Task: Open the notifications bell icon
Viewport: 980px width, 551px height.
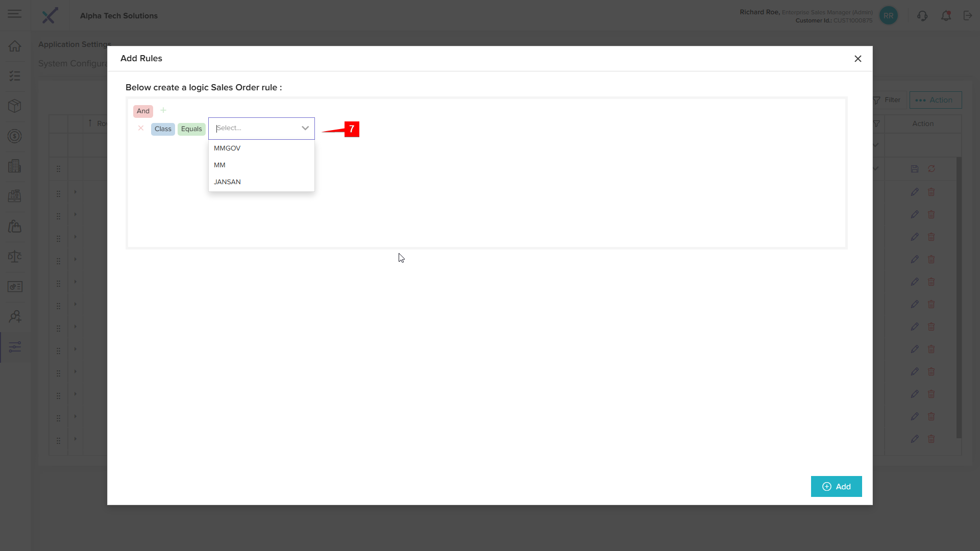Action: click(x=946, y=16)
